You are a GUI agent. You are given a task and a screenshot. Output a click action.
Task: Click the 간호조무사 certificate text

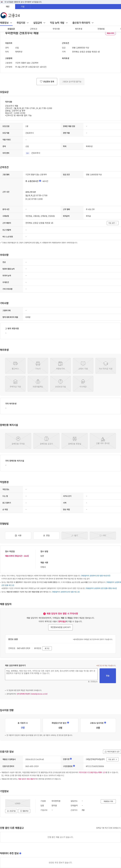click(36, 153)
